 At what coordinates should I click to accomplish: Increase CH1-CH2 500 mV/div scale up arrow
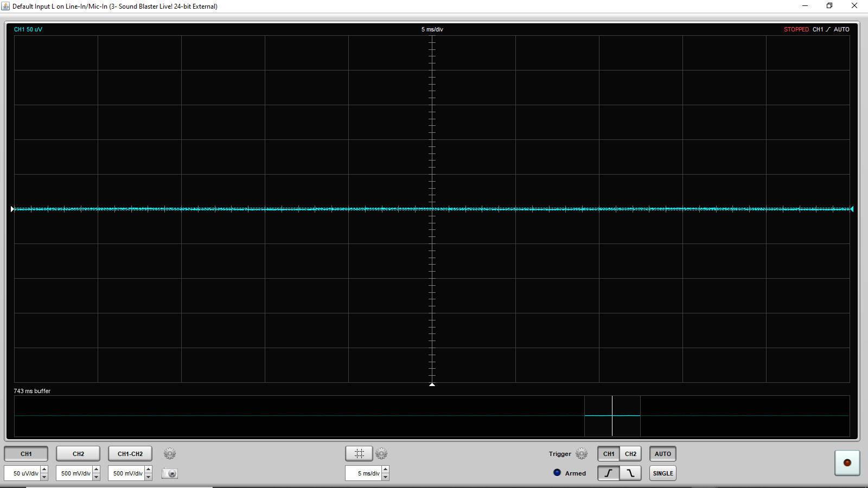pos(149,470)
